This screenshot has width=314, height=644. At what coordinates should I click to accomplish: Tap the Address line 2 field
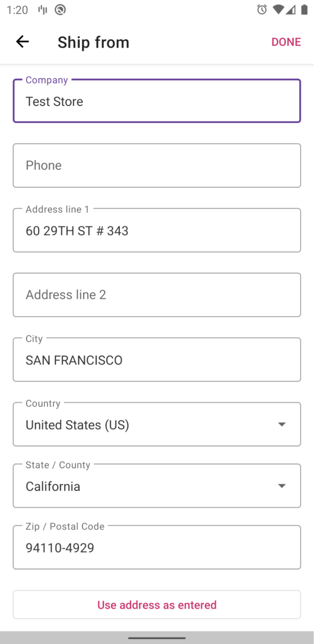157,295
